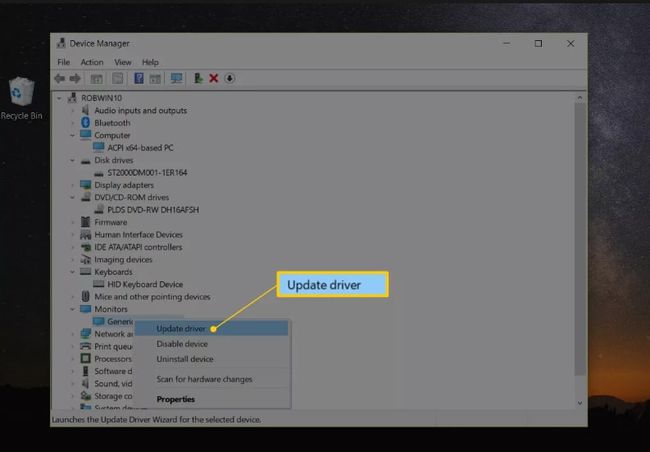The height and width of the screenshot is (452, 650).
Task: Select PLDS DVD-RW DH16AFSH drive
Action: (x=153, y=210)
